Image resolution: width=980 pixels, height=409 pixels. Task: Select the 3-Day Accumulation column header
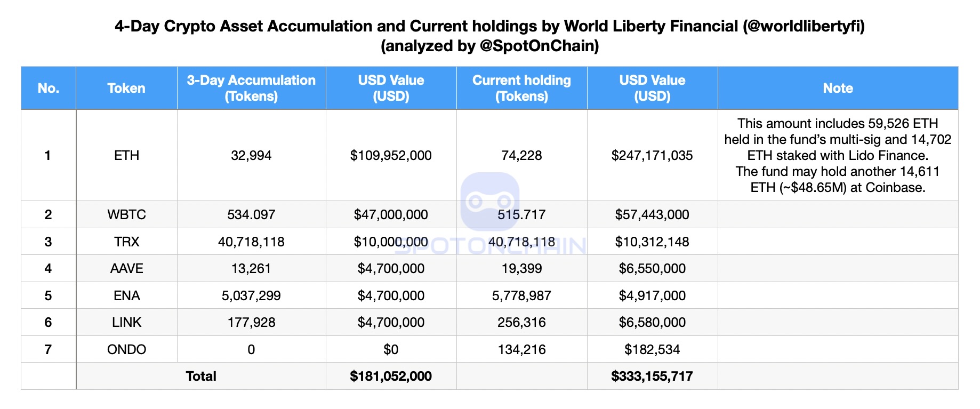[251, 88]
